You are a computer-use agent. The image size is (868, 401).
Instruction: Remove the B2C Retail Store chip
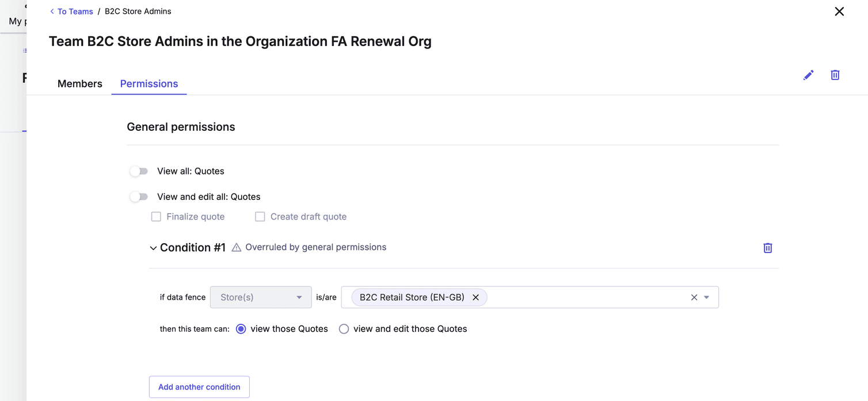(475, 297)
